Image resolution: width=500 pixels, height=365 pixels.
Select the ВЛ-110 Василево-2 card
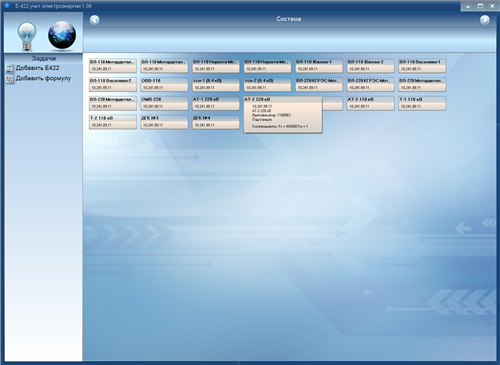pyautogui.click(x=113, y=84)
